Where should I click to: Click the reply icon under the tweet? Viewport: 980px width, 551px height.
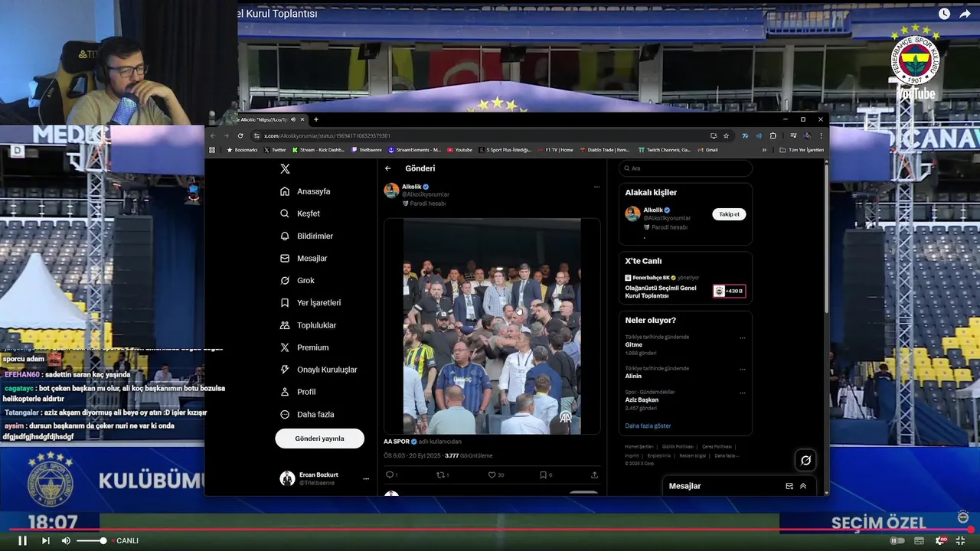389,475
